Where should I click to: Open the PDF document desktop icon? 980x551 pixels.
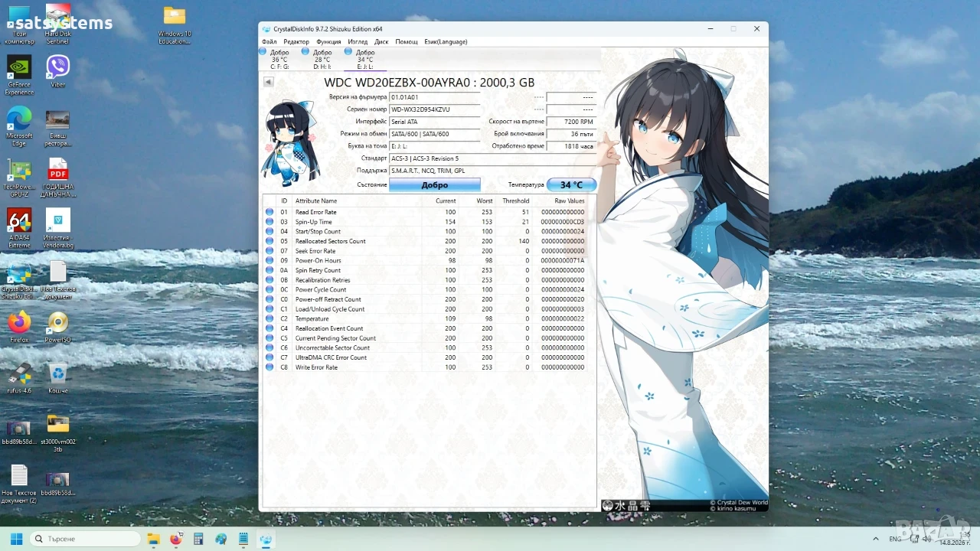click(x=58, y=178)
